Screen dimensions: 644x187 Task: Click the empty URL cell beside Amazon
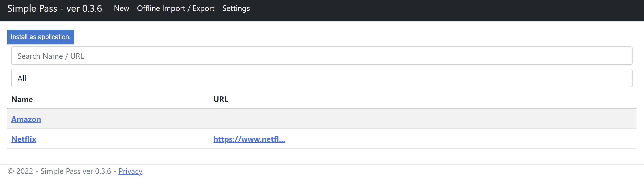275,119
